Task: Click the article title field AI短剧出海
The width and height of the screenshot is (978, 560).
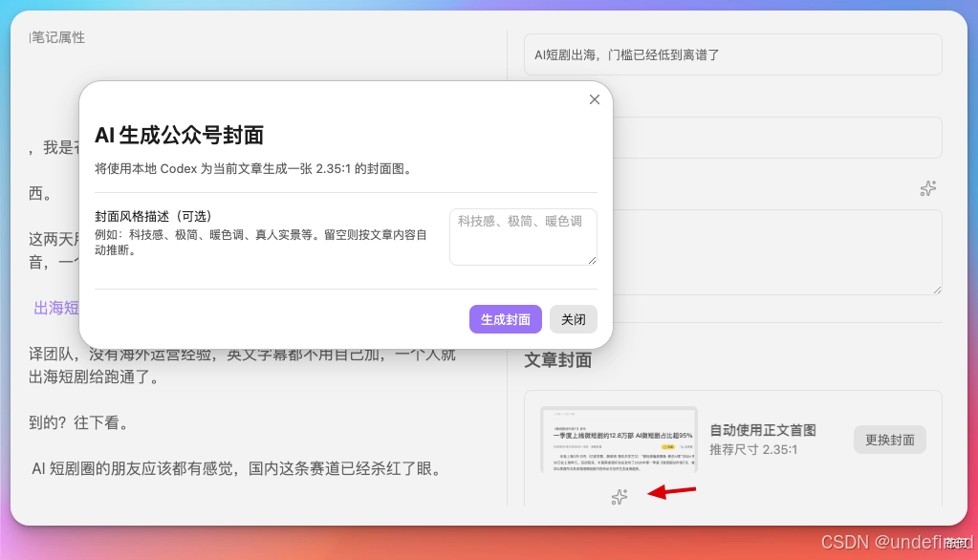Action: click(x=733, y=54)
